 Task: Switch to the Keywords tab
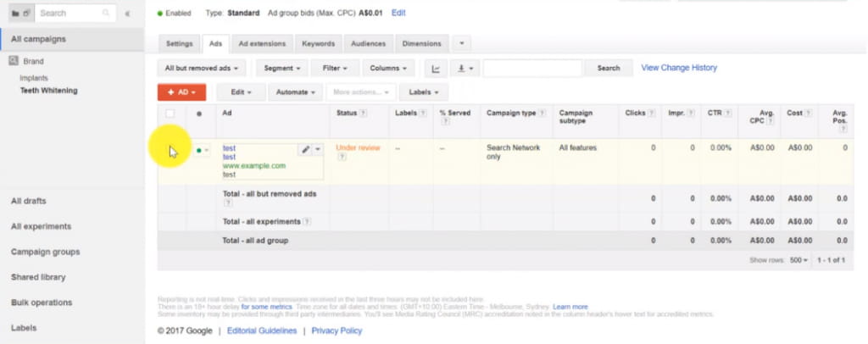tap(319, 44)
